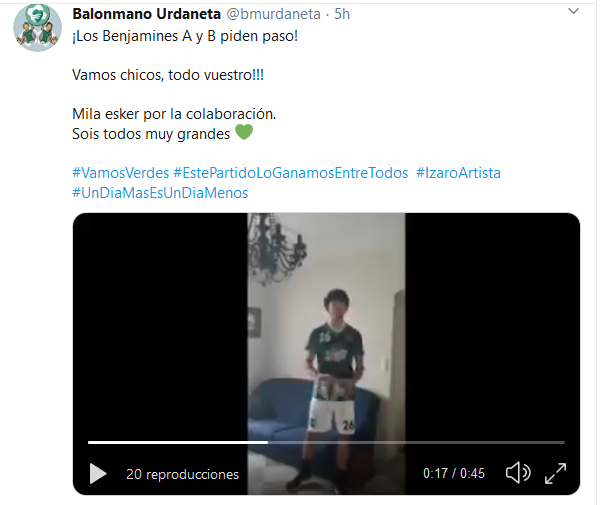Open the #EstePartidoLoGanamosEntreTodos hashtag
The width and height of the screenshot is (602, 505).
click(x=291, y=173)
